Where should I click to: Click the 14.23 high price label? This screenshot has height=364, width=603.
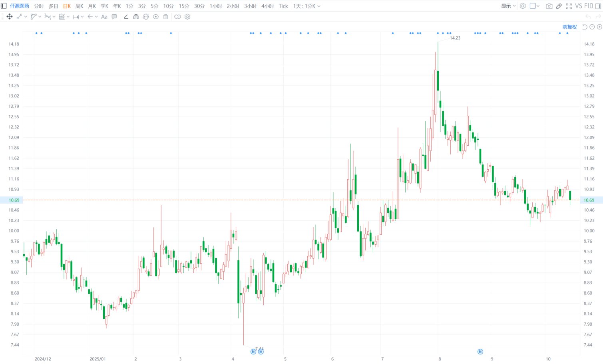click(455, 38)
